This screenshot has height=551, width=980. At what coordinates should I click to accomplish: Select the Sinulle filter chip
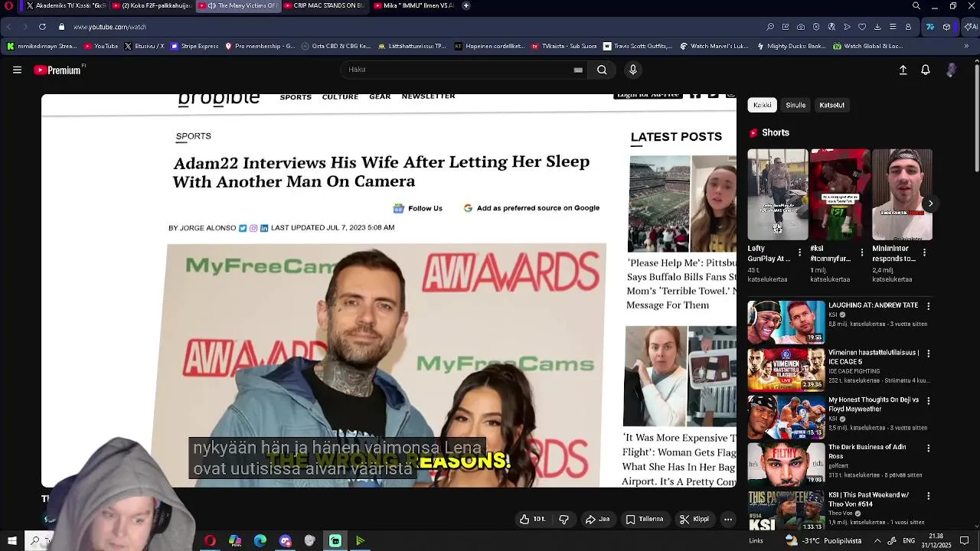pos(795,105)
